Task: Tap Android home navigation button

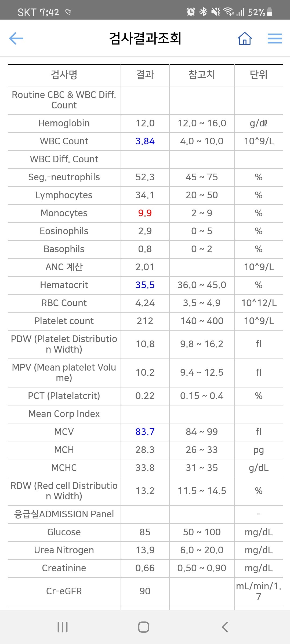Action: click(144, 627)
